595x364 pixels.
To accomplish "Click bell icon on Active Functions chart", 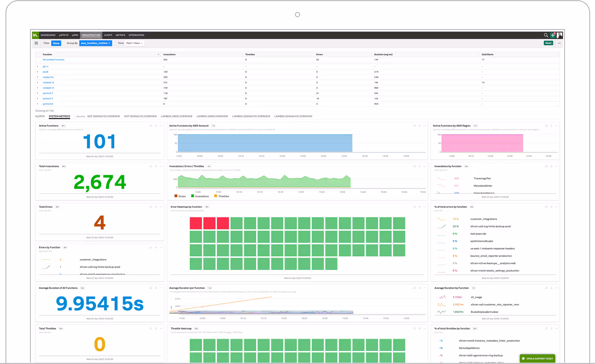I will [x=156, y=126].
